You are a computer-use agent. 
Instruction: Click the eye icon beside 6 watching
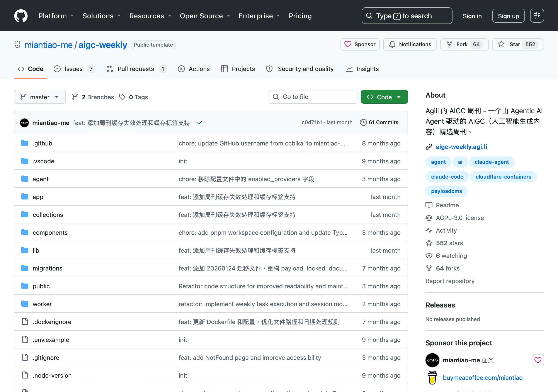pyautogui.click(x=429, y=255)
